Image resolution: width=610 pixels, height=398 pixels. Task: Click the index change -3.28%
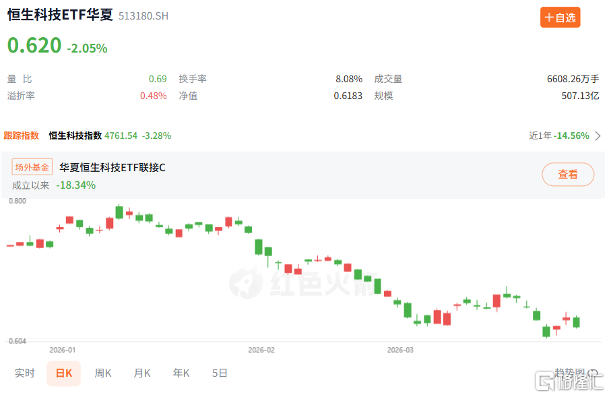tap(156, 136)
